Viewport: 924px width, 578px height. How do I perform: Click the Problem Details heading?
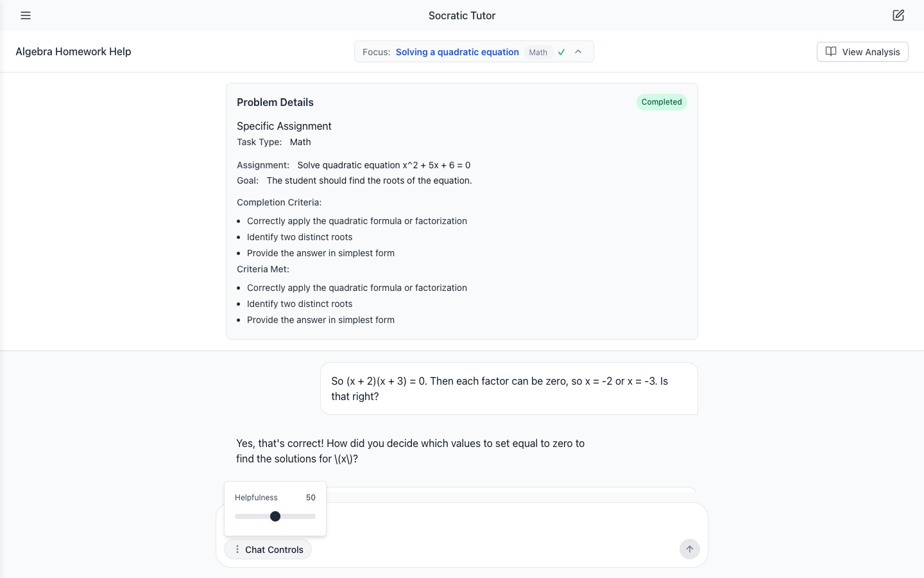[x=275, y=102]
